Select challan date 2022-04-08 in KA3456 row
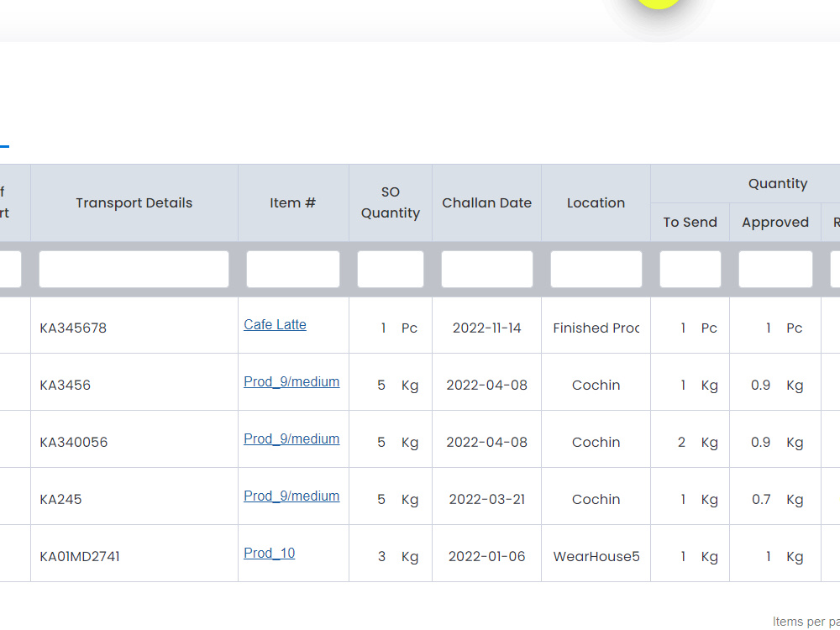Image resolution: width=840 pixels, height=630 pixels. (487, 386)
